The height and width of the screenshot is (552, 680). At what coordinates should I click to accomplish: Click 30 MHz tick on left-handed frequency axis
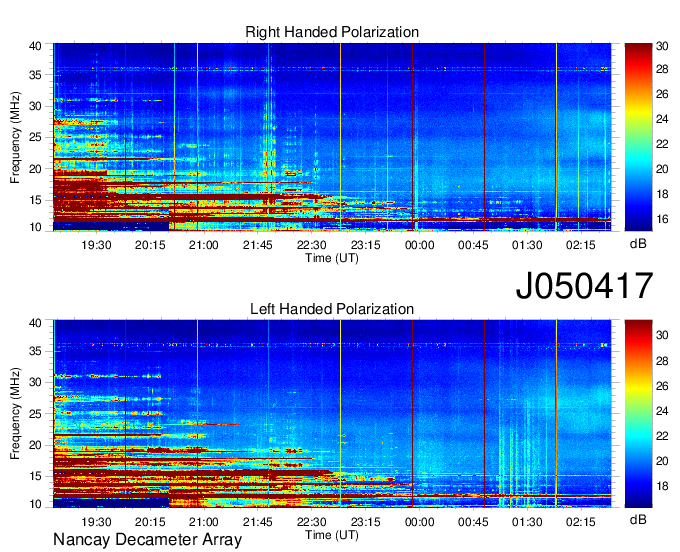point(35,382)
